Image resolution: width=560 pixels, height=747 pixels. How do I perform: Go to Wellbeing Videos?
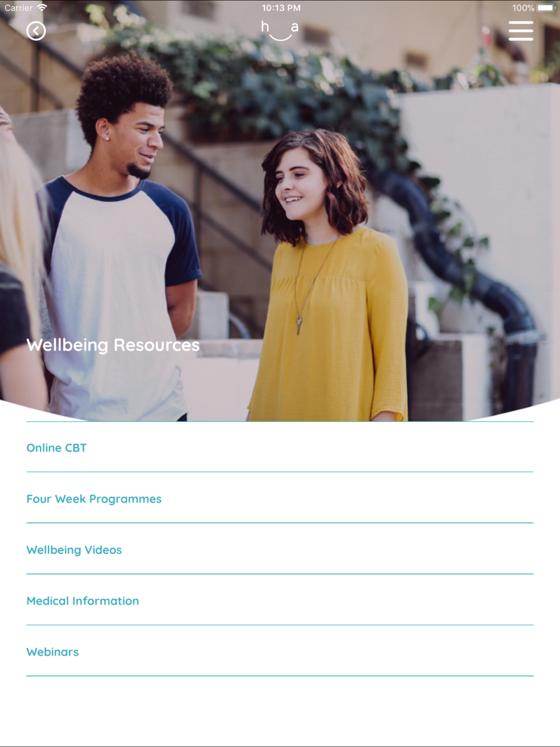[280, 549]
